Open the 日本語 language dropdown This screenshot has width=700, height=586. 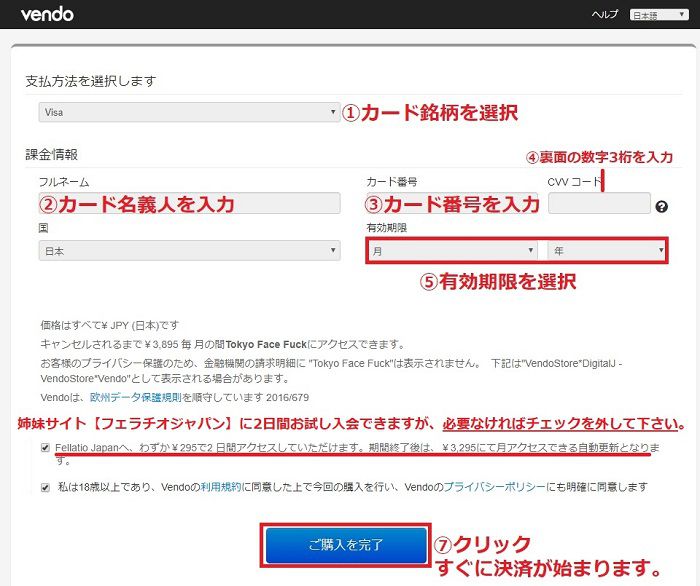click(x=659, y=15)
